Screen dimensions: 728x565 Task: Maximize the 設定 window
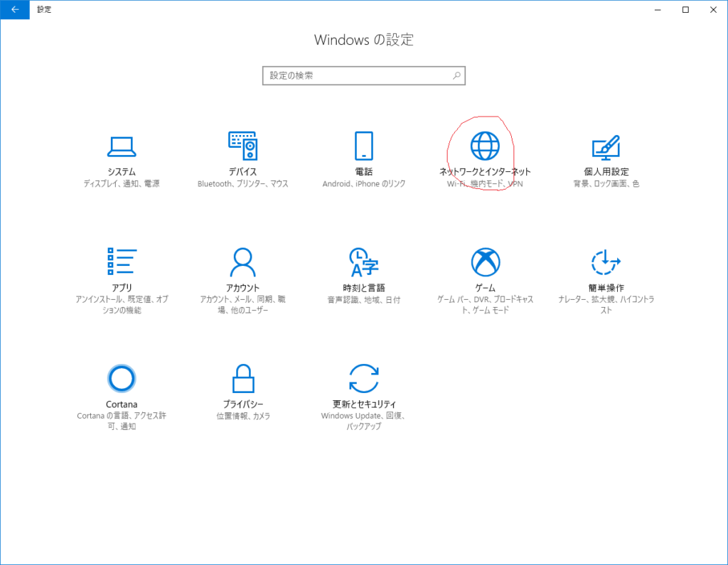tap(685, 10)
